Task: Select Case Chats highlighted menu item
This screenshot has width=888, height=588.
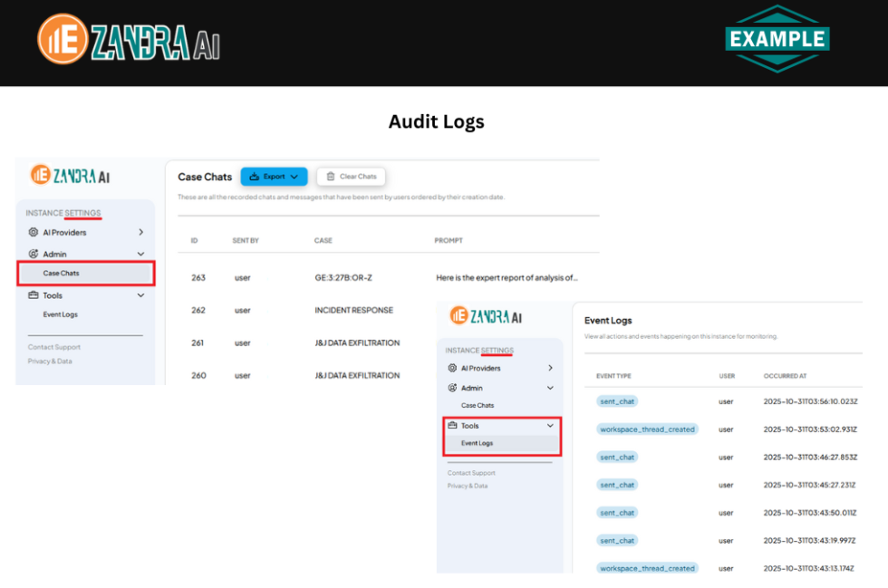Action: click(x=86, y=273)
